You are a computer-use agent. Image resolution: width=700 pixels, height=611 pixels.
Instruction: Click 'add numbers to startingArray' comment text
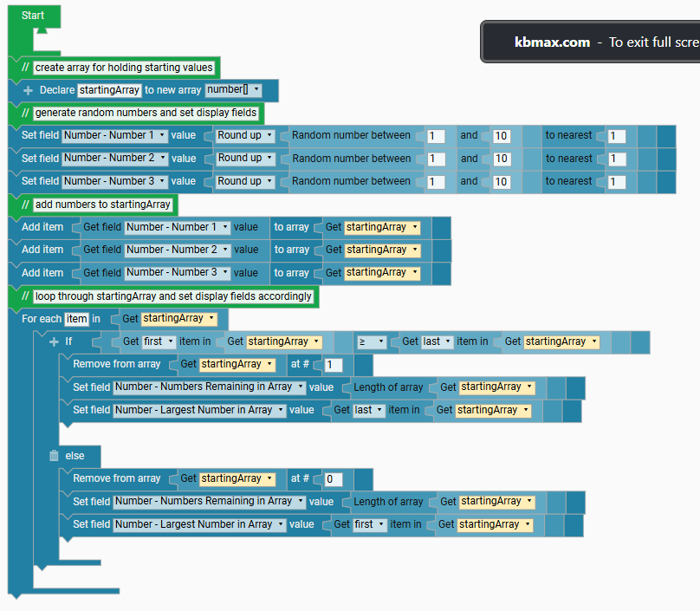[103, 205]
